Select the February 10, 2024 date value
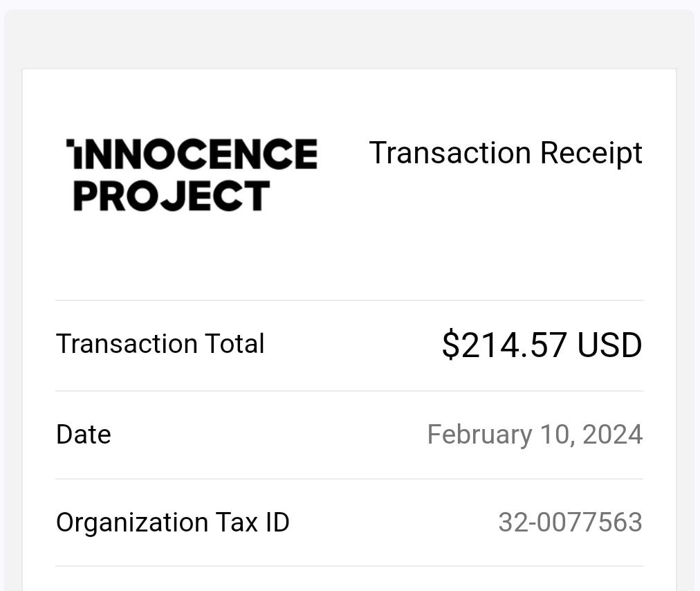Screen dimensions: 700x591 point(535,435)
